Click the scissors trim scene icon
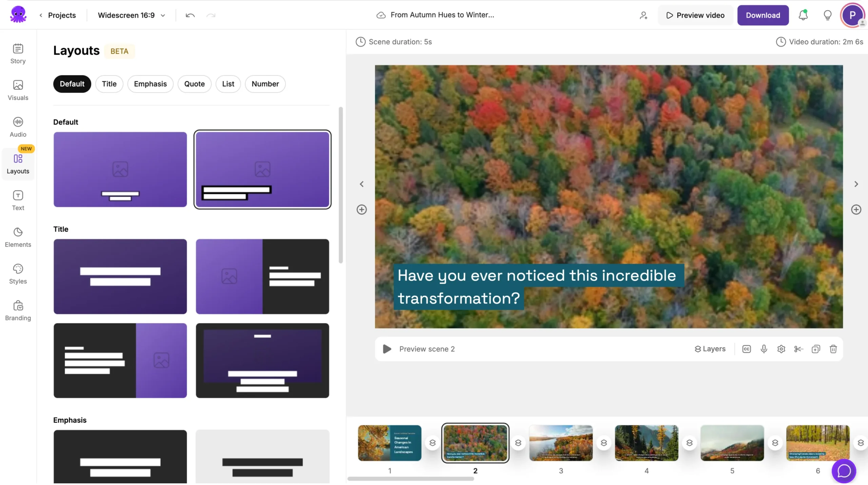 pos(798,349)
